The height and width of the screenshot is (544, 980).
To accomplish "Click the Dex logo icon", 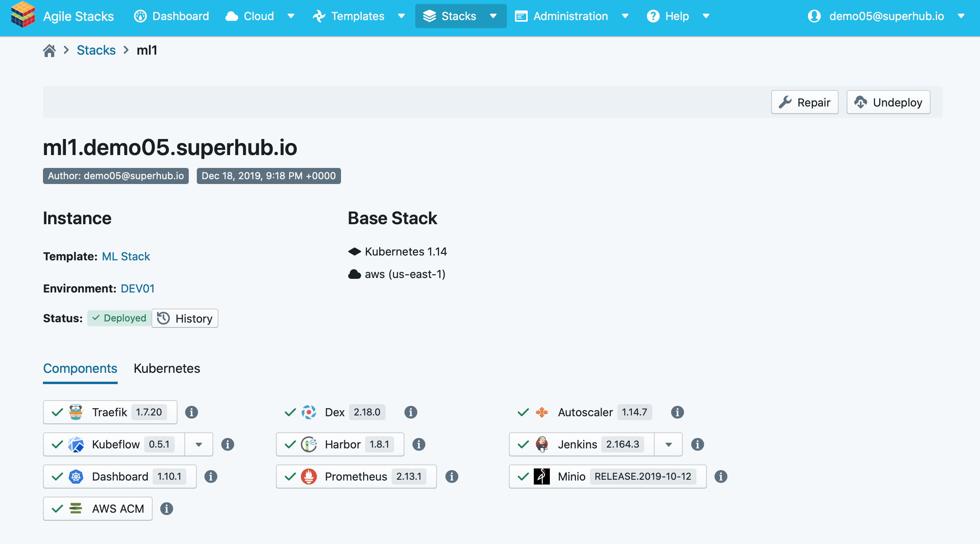I will pos(309,412).
